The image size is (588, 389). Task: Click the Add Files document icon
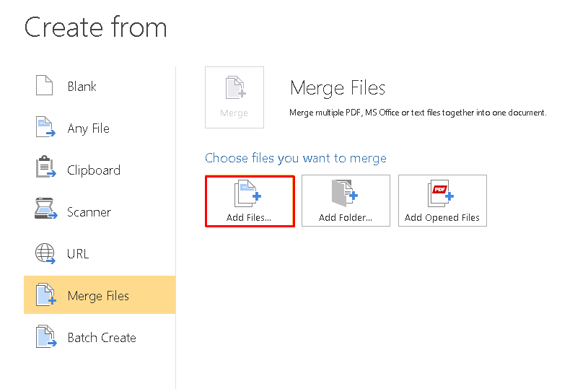(248, 193)
